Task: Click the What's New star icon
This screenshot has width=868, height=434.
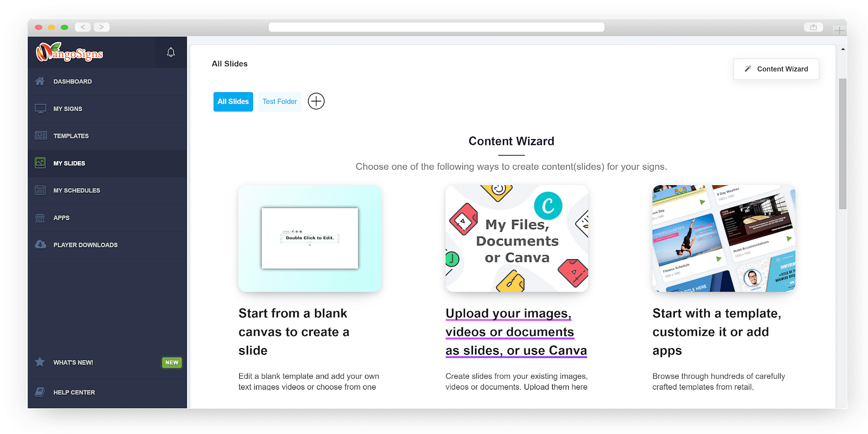Action: 40,362
